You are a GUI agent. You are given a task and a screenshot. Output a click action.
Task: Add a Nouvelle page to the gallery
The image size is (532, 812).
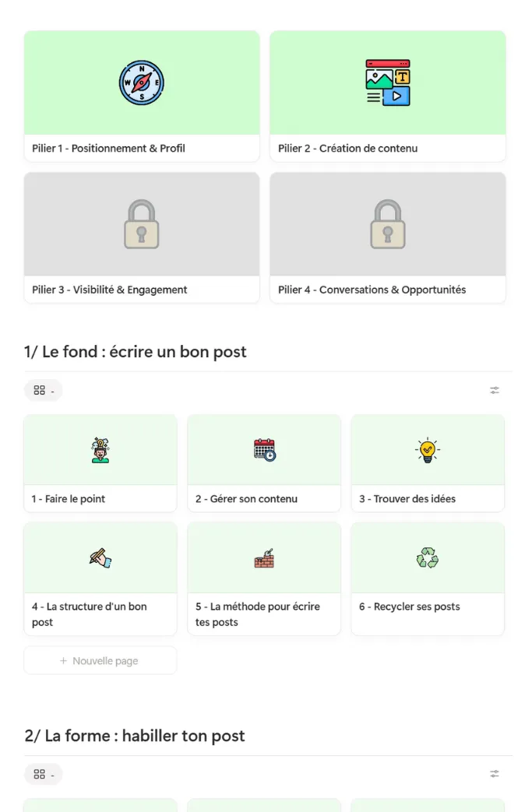(100, 661)
